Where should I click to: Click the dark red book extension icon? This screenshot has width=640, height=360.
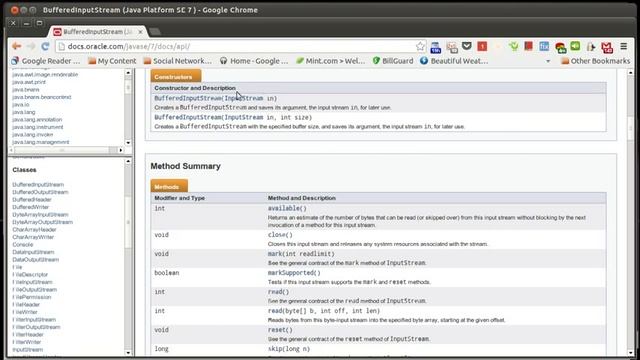[x=529, y=46]
